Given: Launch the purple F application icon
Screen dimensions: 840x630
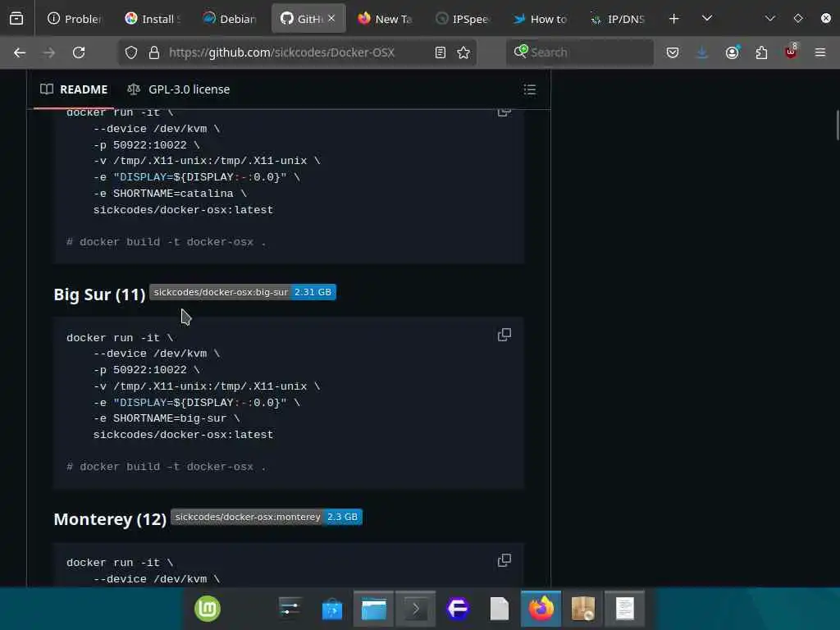Looking at the screenshot, I should coord(458,609).
